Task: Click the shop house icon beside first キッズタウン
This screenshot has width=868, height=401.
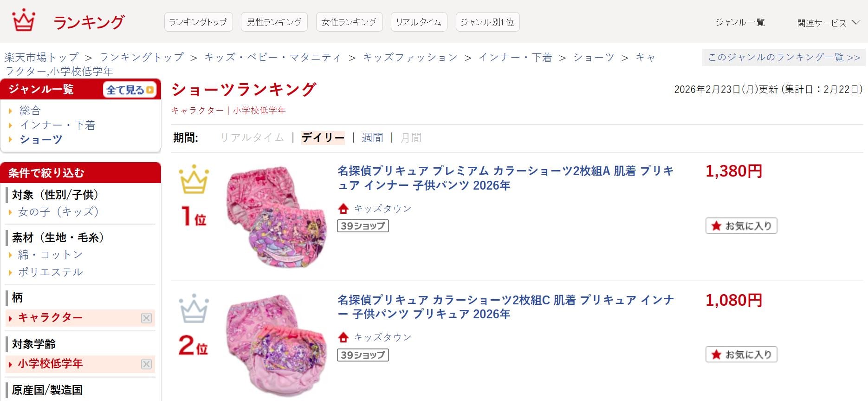Action: coord(343,209)
